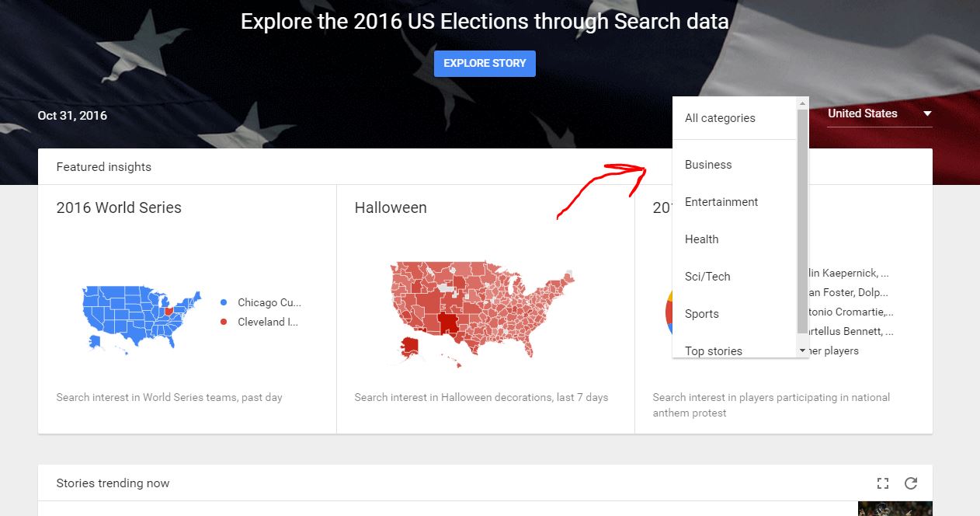
Task: Click the refresh icon in Stories trending now
Action: click(x=911, y=483)
